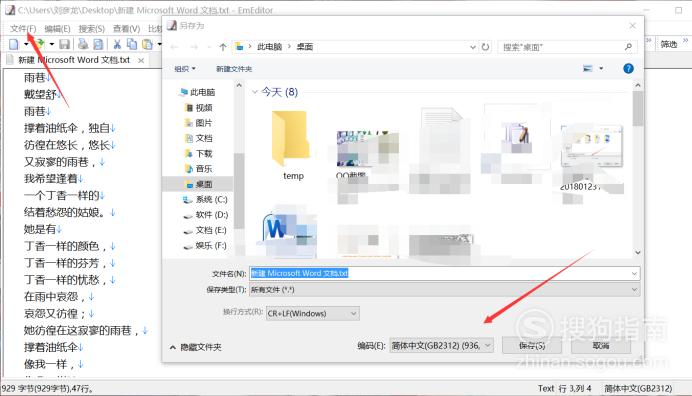Click 此电脑 in the address breadcrumb

point(269,47)
